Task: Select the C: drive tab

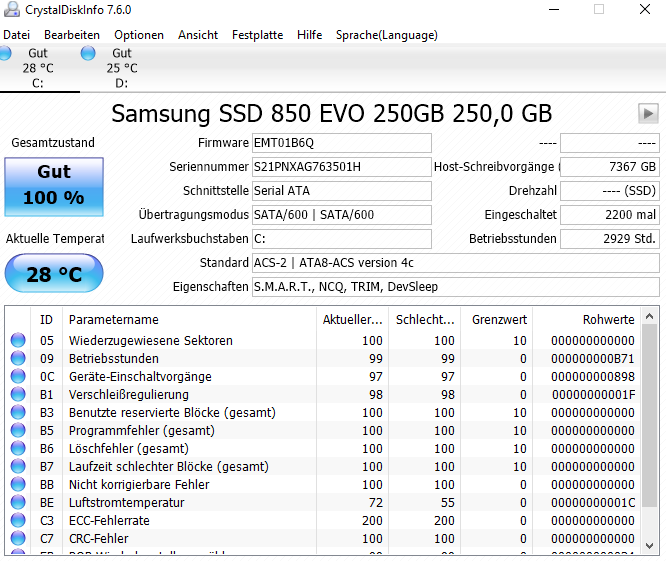Action: coord(38,68)
